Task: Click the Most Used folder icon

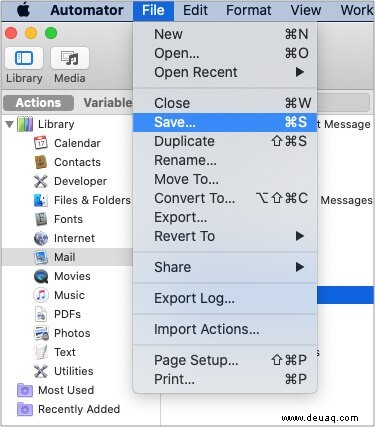Action: pyautogui.click(x=25, y=390)
